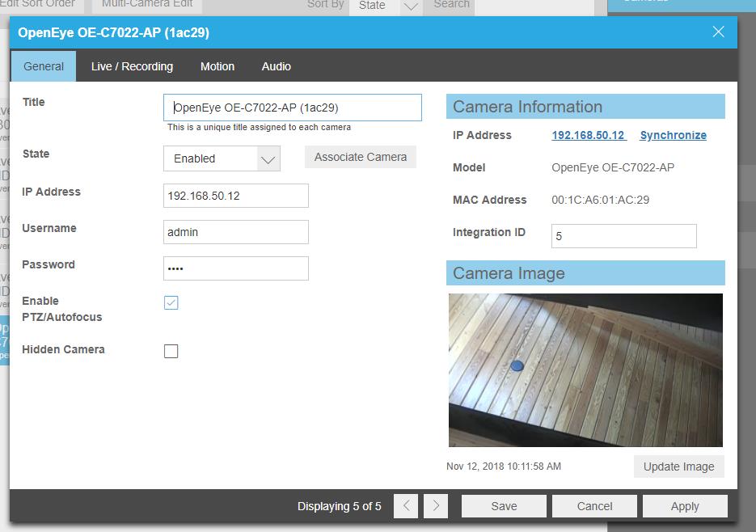Click the Username input field
Viewport: 756px width, 532px height.
click(236, 232)
